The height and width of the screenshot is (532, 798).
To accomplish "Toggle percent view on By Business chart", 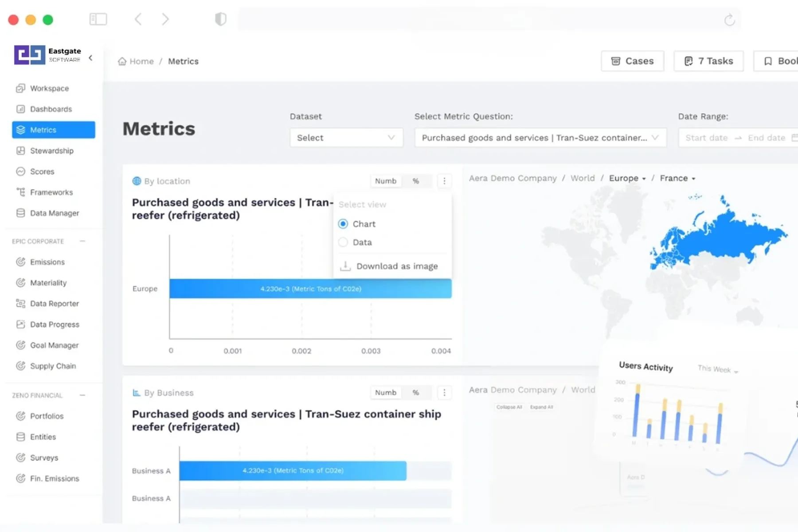I will [415, 392].
